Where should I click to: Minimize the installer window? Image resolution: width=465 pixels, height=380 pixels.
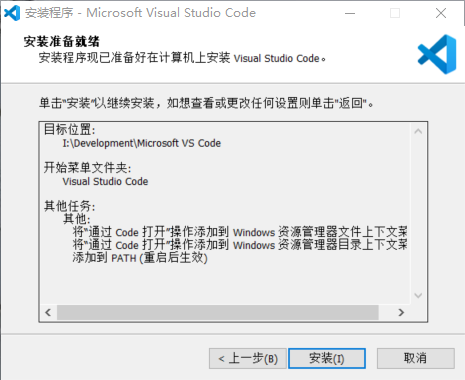point(350,13)
